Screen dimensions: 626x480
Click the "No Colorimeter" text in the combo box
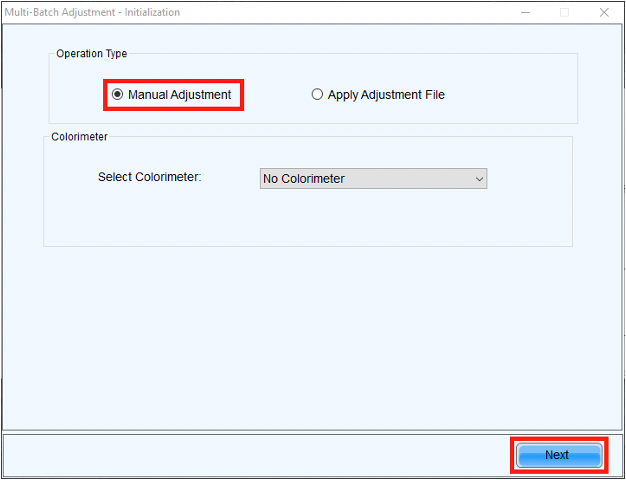point(304,179)
